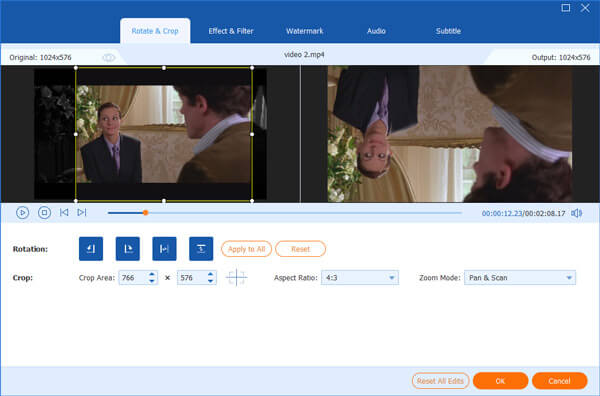Click the 00:00:12.23 time readout
The image size is (600, 396).
(502, 213)
